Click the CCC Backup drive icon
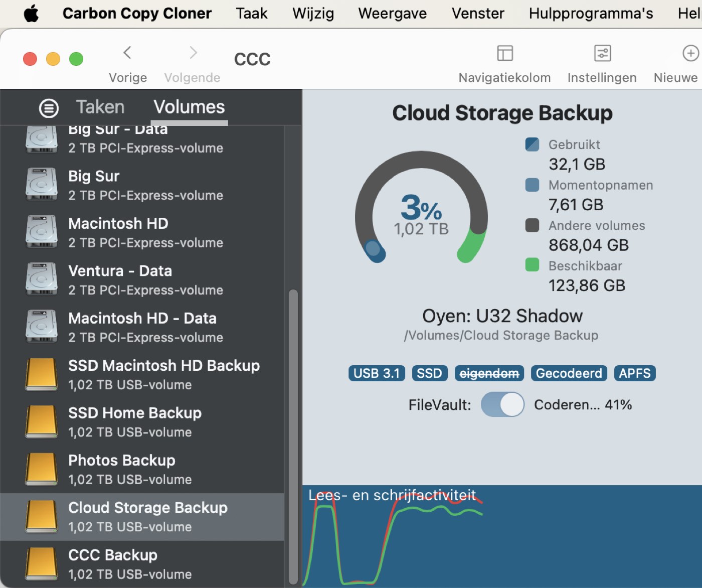 [x=42, y=564]
